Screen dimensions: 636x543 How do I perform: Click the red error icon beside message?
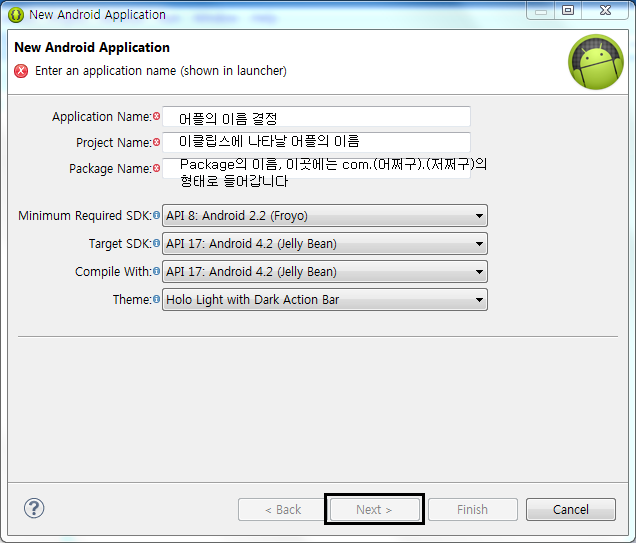pos(21,71)
